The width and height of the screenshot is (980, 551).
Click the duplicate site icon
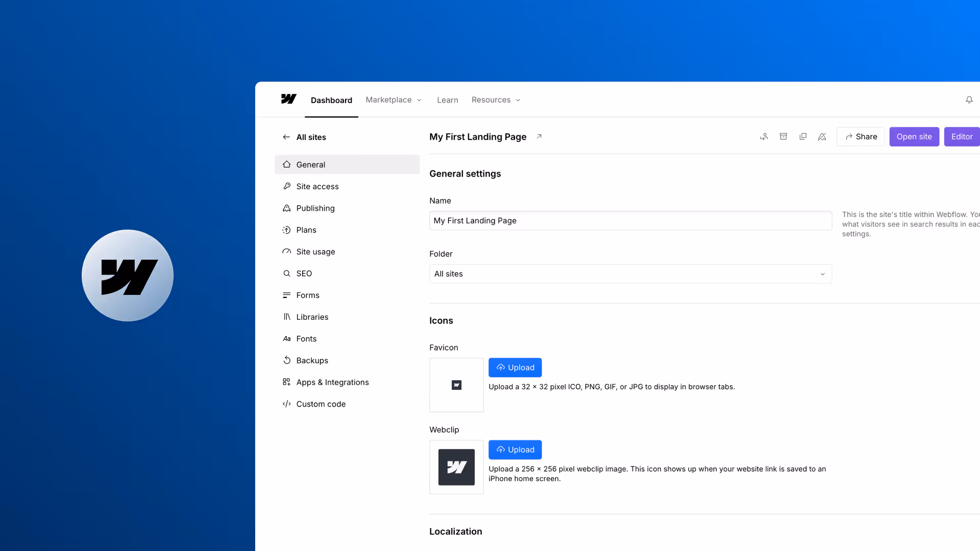pyautogui.click(x=803, y=137)
